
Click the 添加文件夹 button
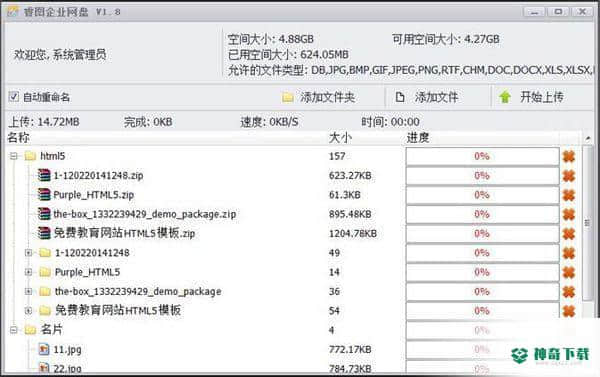[x=318, y=97]
